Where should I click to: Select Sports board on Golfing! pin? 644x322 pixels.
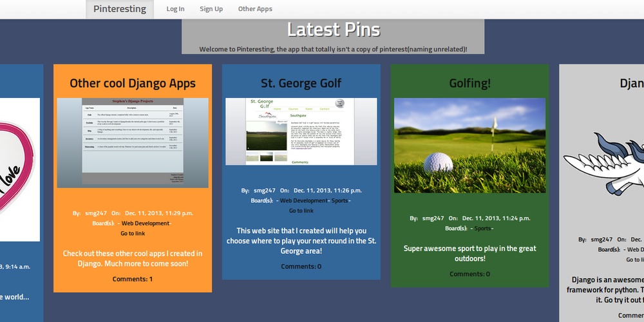pos(482,229)
